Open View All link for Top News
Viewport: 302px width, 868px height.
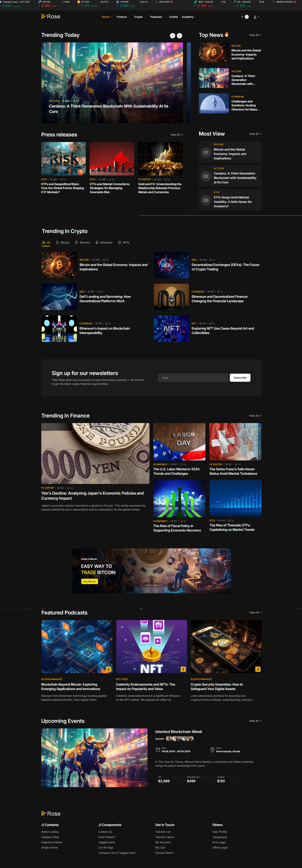tap(255, 35)
